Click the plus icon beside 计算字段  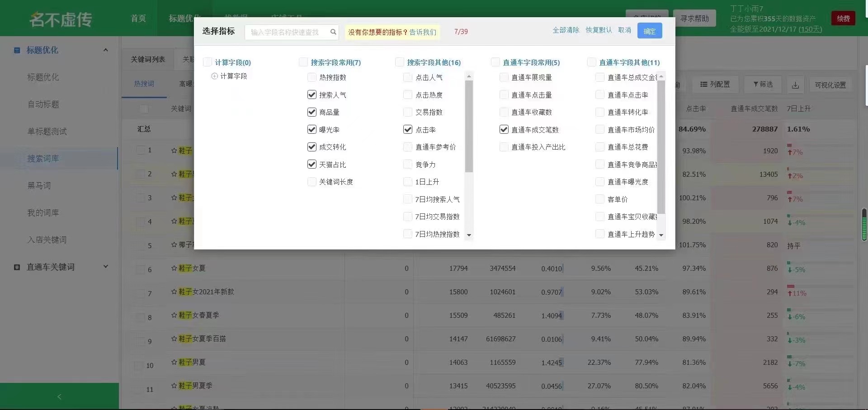214,76
